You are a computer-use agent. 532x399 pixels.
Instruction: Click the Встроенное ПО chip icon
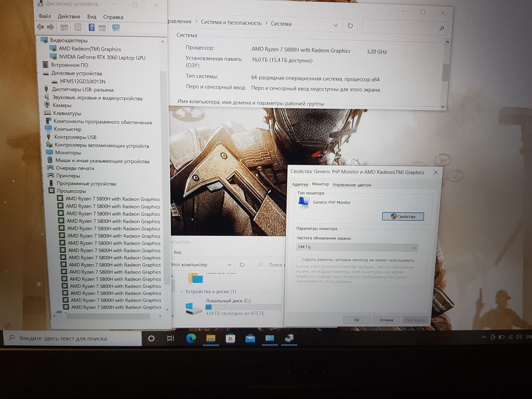[46, 64]
